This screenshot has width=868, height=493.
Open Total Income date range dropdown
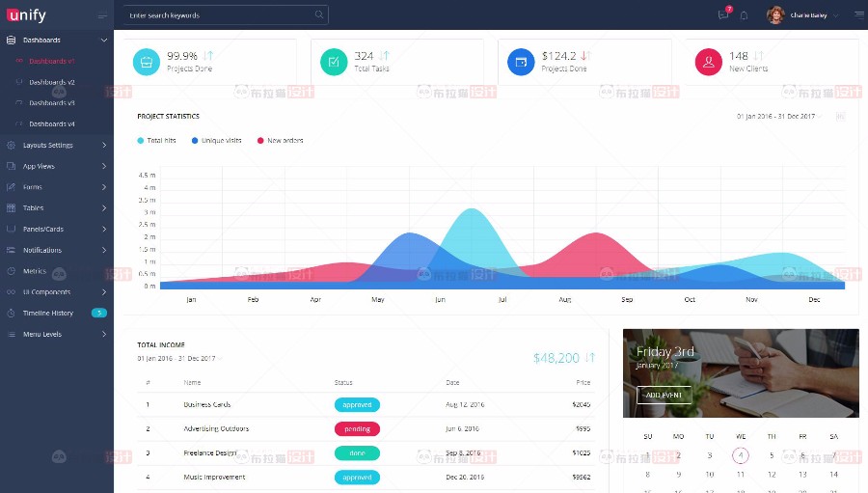tap(180, 358)
